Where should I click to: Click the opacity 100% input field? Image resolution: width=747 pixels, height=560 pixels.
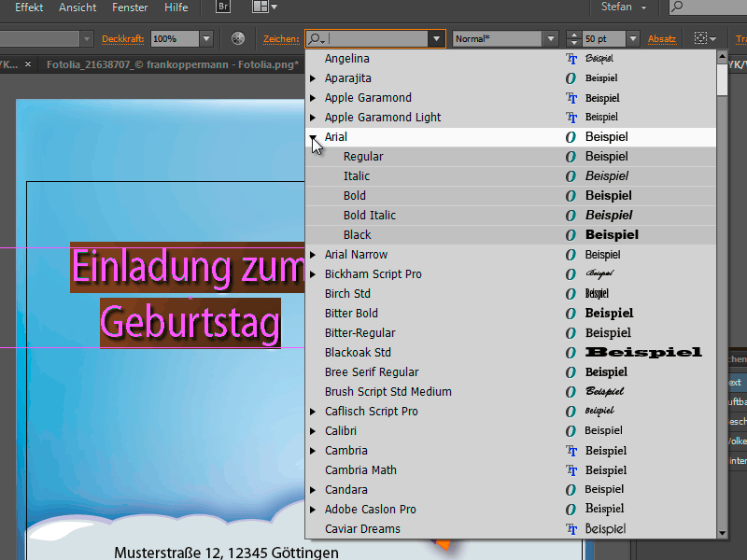(175, 39)
